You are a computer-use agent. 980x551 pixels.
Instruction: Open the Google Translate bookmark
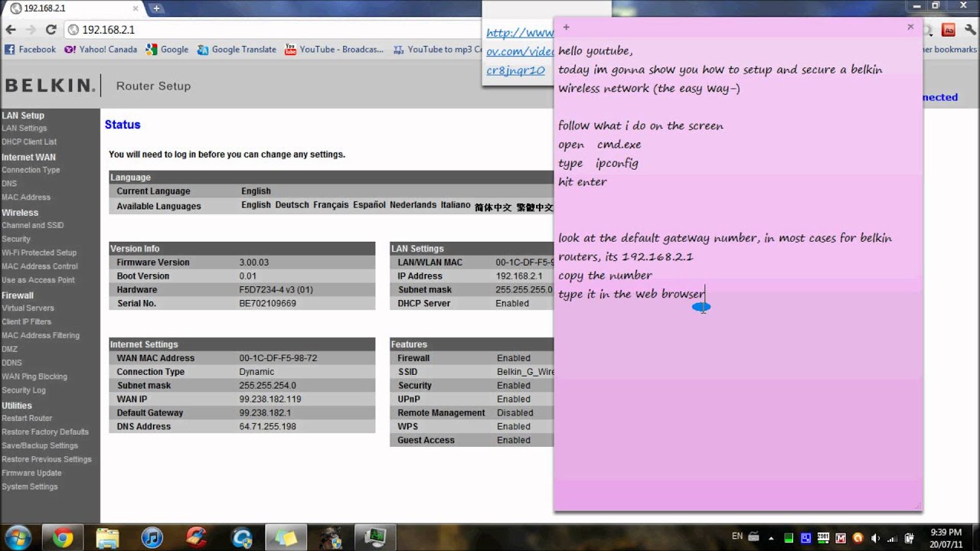coord(237,50)
